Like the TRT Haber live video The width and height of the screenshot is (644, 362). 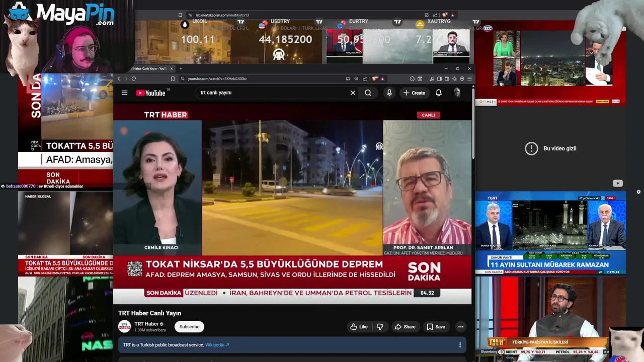359,327
